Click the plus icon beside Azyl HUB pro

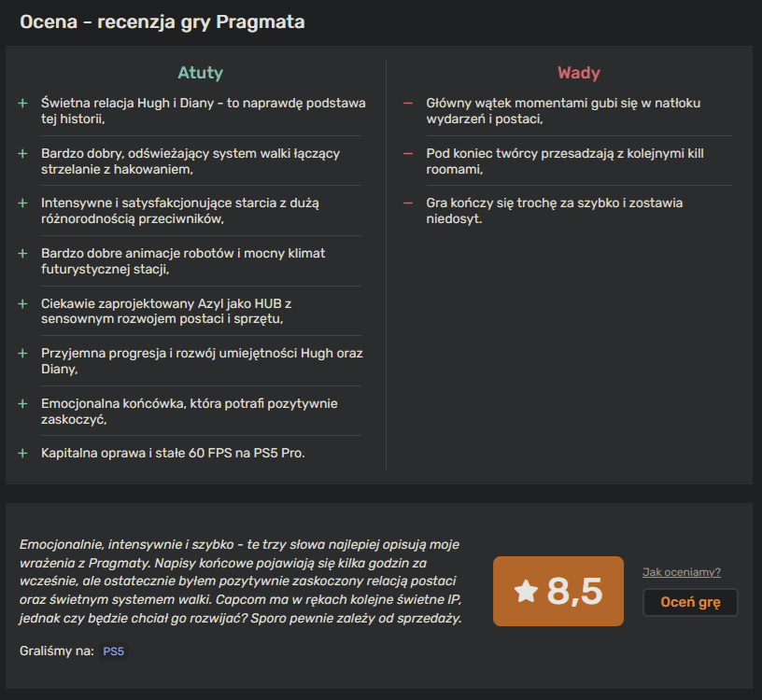tap(22, 303)
